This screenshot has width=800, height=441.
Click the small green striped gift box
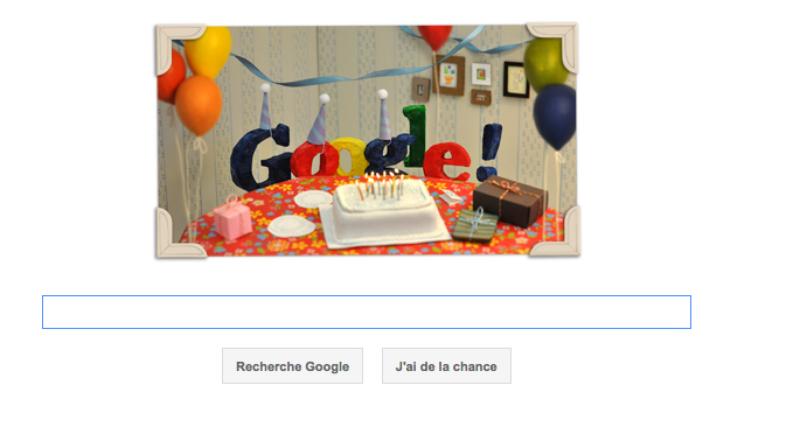[476, 225]
